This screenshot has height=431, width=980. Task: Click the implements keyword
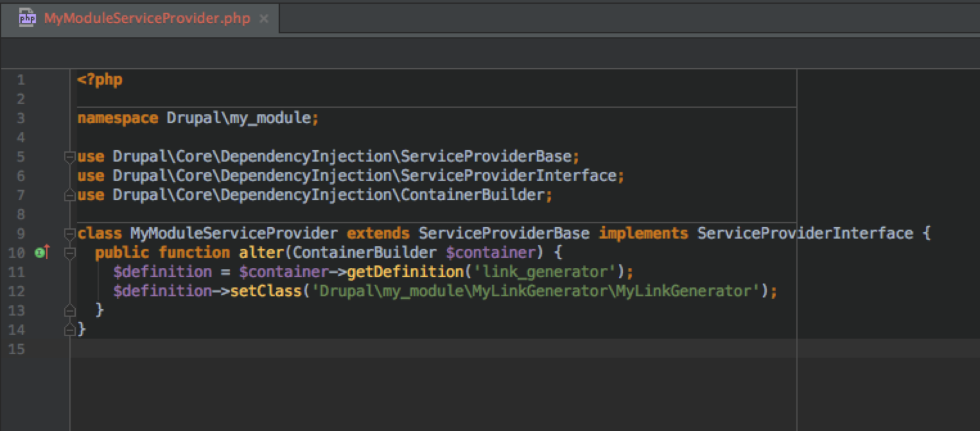[643, 233]
